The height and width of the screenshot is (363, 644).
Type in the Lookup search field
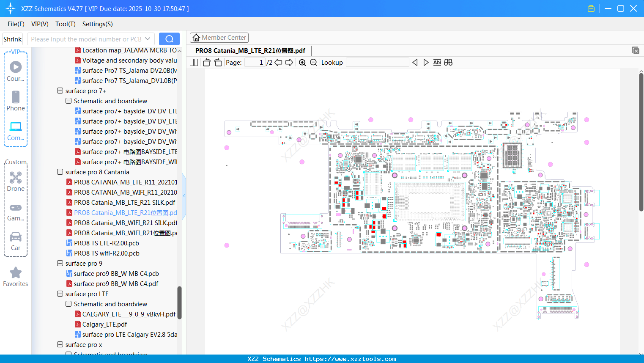(x=377, y=62)
